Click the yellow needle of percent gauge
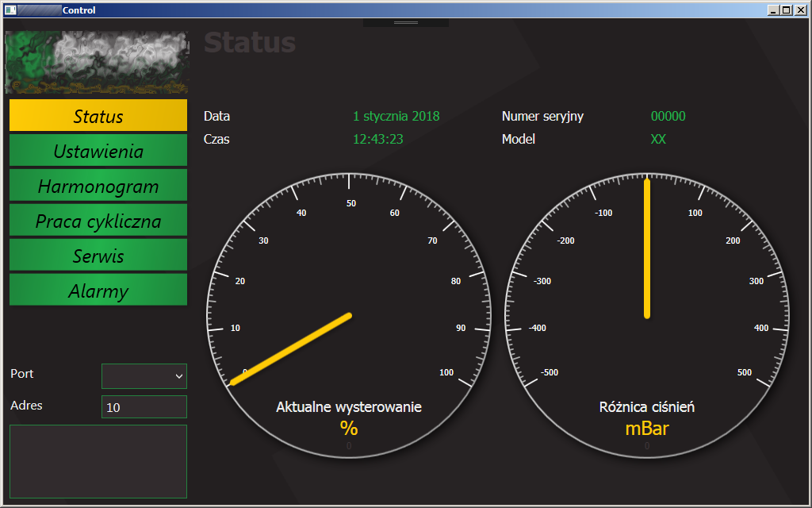 pos(291,349)
